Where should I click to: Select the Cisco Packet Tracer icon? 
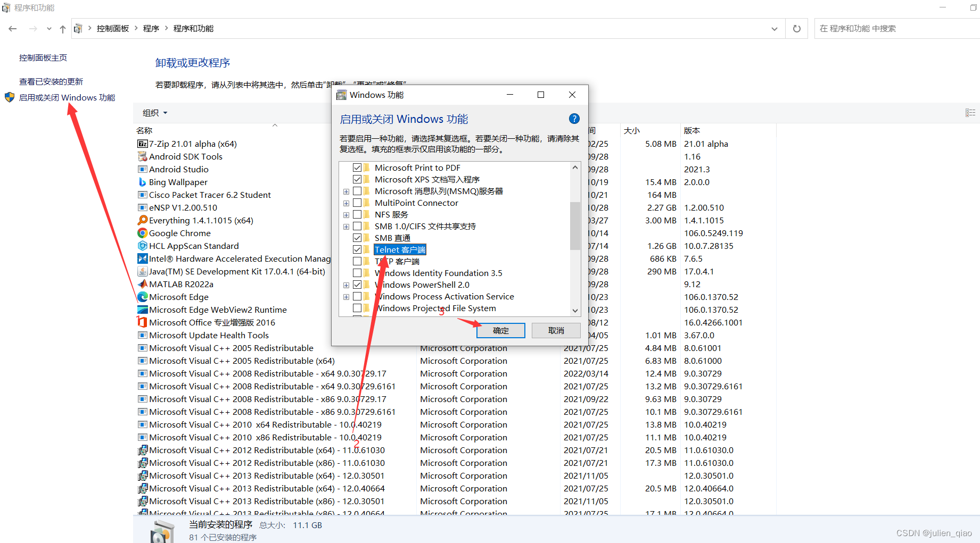[142, 195]
